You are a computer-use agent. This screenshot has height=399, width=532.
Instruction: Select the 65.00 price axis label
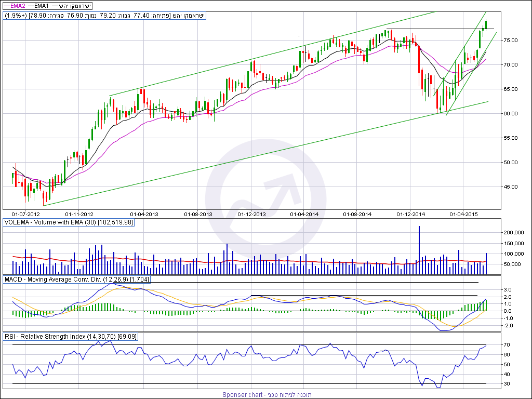click(510, 89)
